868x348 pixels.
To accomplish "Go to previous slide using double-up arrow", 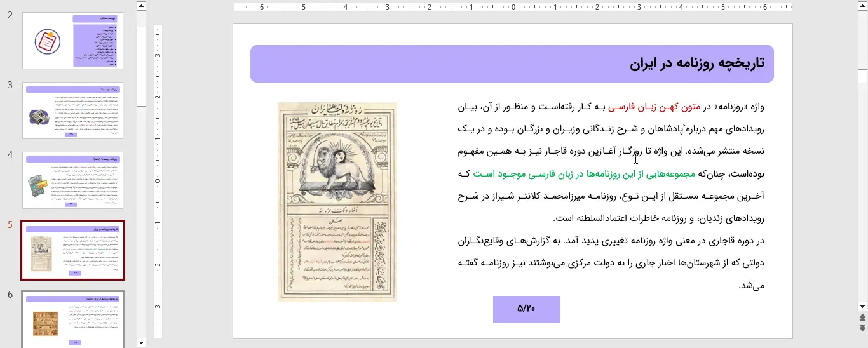I will click(x=862, y=318).
